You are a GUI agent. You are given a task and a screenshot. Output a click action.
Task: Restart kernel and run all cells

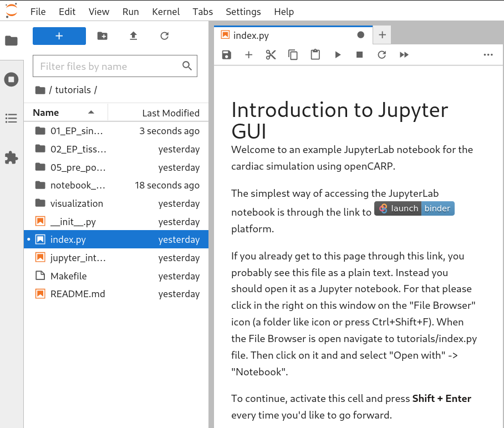404,55
